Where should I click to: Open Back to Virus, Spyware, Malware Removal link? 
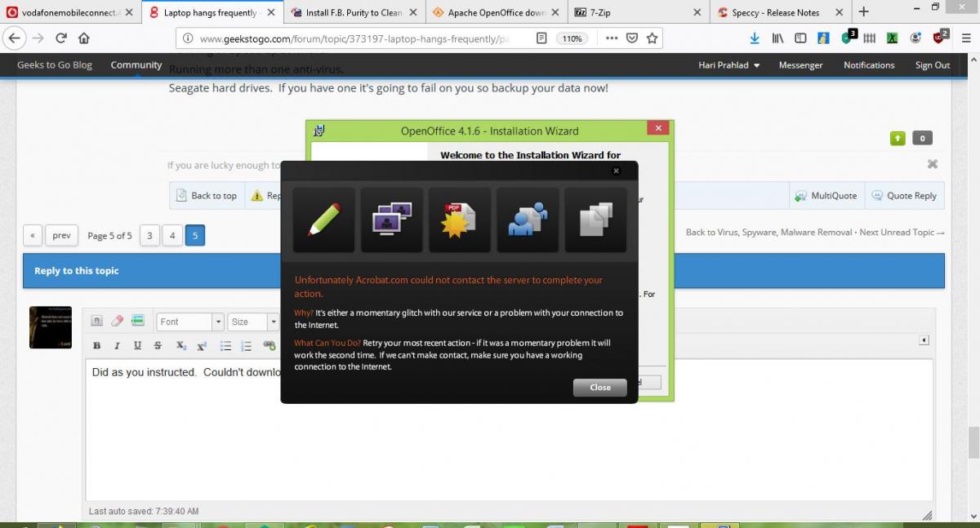coord(768,233)
